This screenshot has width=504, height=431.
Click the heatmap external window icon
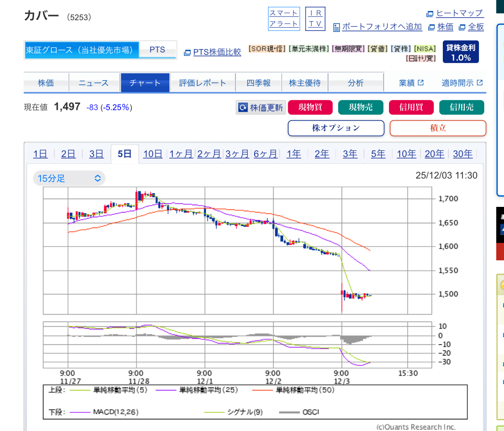point(430,14)
